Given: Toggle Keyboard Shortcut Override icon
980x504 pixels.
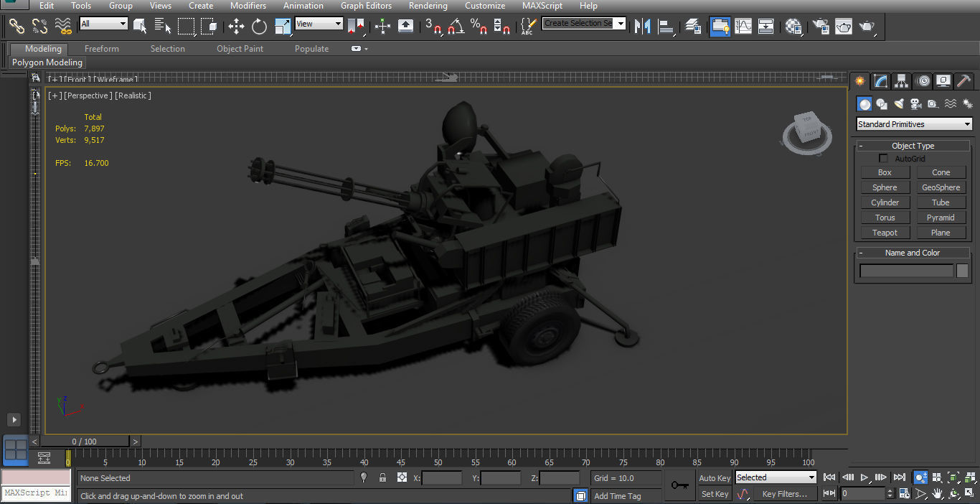Looking at the screenshot, I should [x=405, y=27].
